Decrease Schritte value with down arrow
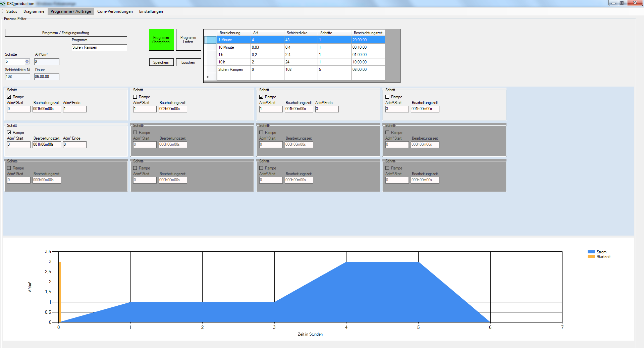The height and width of the screenshot is (348, 644). click(27, 63)
